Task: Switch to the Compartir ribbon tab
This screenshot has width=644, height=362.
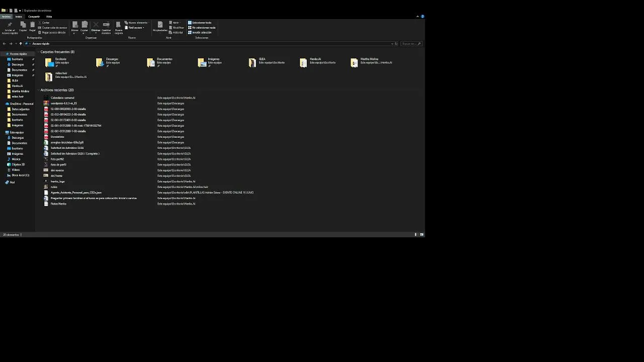Action: click(x=34, y=17)
